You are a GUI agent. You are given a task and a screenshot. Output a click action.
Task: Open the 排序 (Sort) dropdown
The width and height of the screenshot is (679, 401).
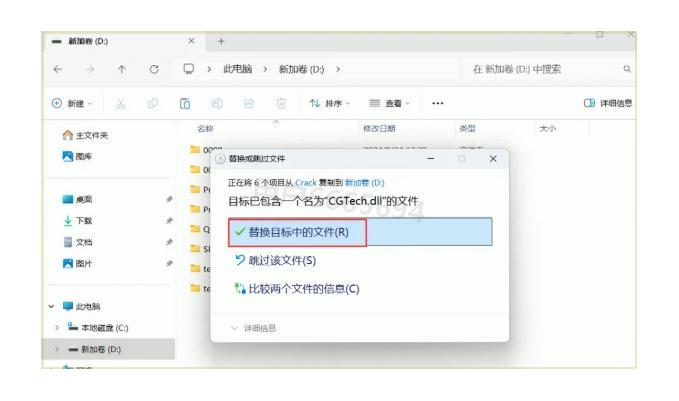(330, 103)
